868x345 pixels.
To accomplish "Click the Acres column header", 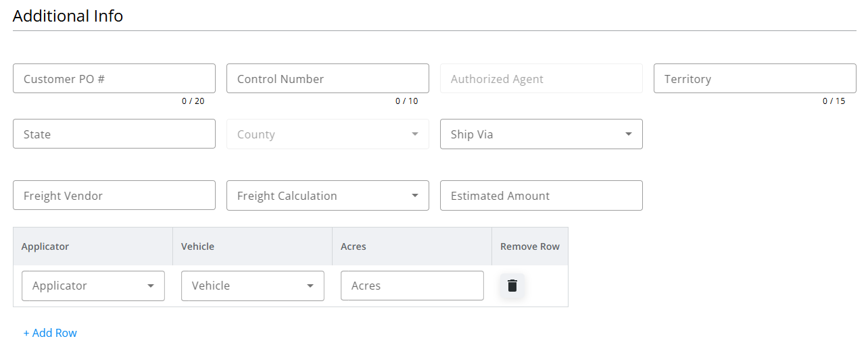I will pos(354,246).
